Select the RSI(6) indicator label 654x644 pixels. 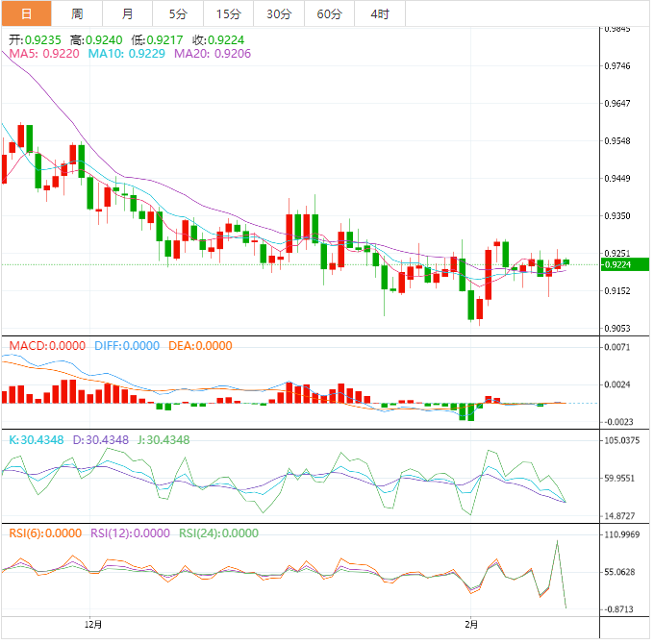point(45,533)
